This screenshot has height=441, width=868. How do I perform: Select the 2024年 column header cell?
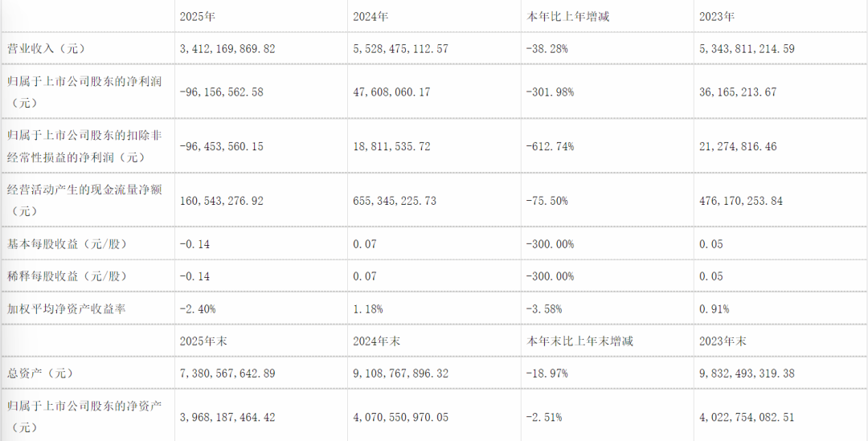(371, 16)
